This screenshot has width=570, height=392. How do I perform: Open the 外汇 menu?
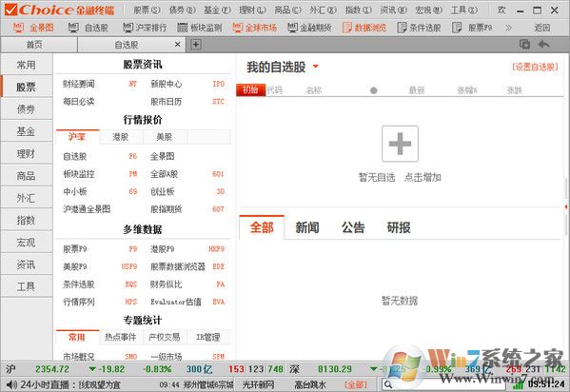pos(323,10)
